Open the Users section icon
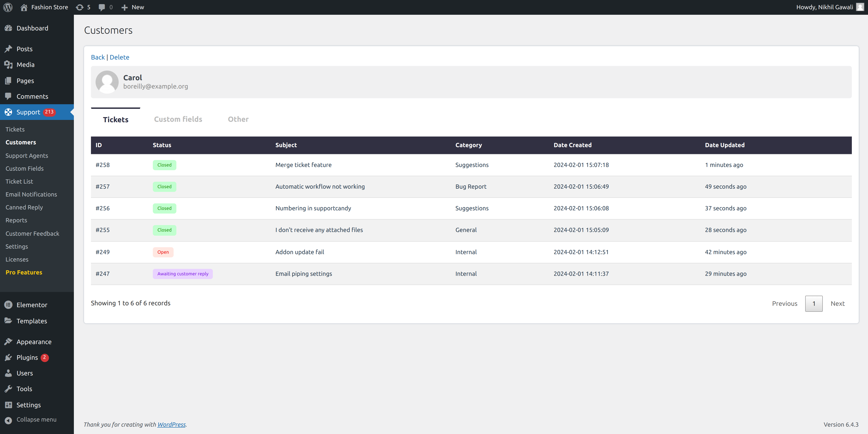Screen dimensions: 868x434 [x=8, y=373]
